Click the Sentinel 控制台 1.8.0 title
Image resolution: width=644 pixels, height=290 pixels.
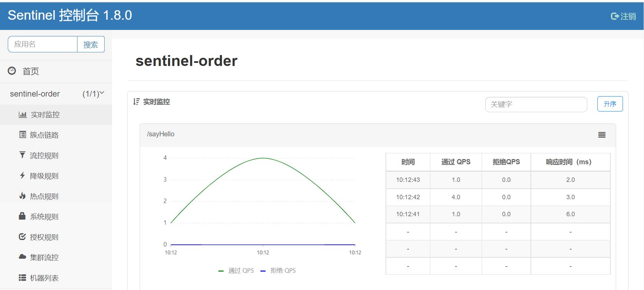[x=70, y=15]
